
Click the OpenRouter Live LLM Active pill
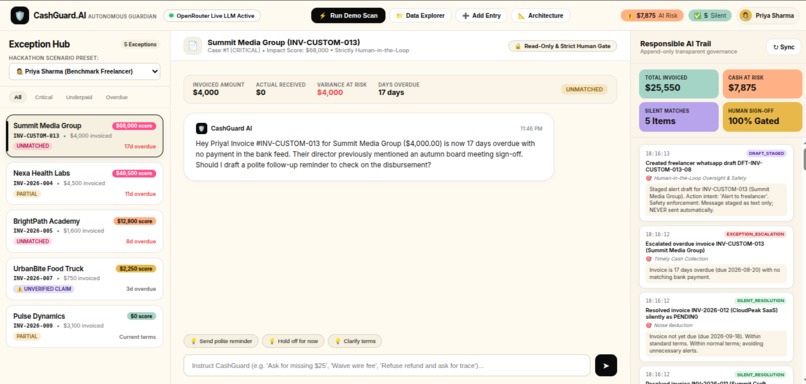[x=212, y=16]
